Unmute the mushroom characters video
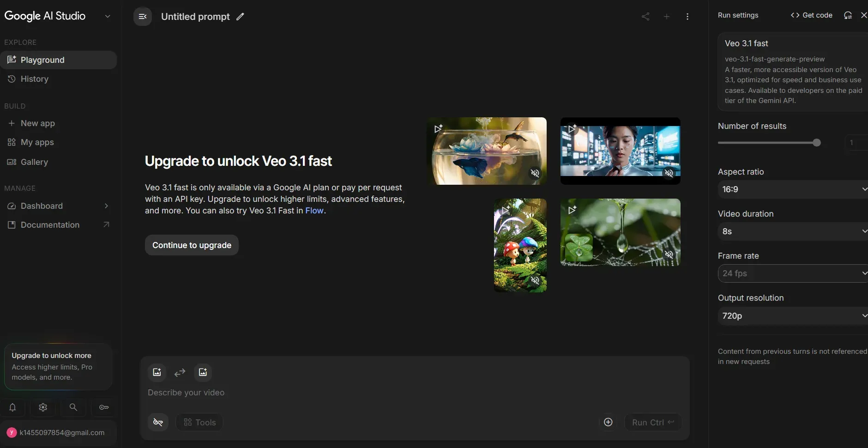This screenshot has height=448, width=868. (535, 280)
